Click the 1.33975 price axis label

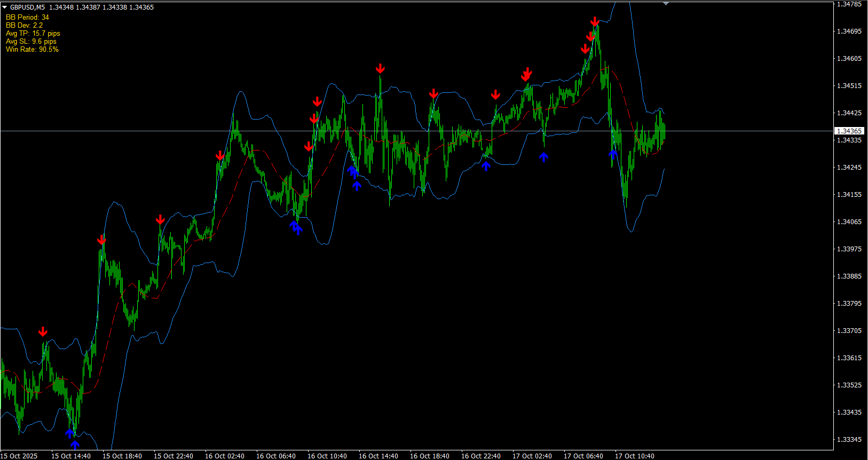point(849,249)
